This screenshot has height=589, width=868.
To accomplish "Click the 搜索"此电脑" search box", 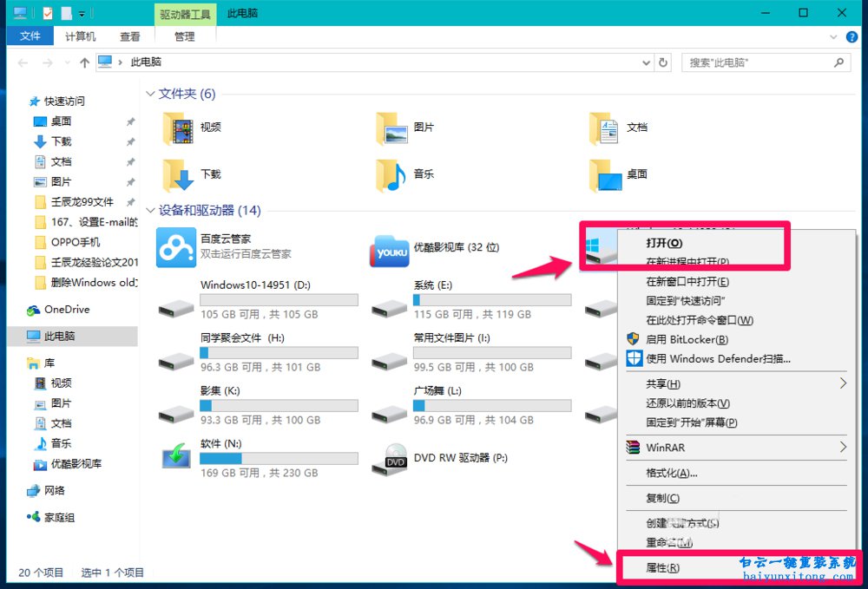I will (x=764, y=62).
